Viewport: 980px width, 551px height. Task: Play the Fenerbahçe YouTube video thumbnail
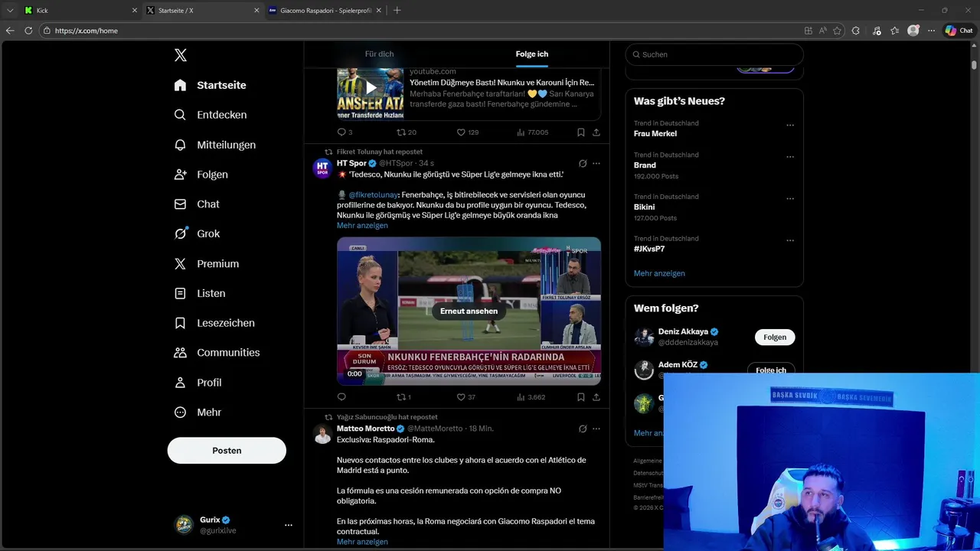(371, 88)
